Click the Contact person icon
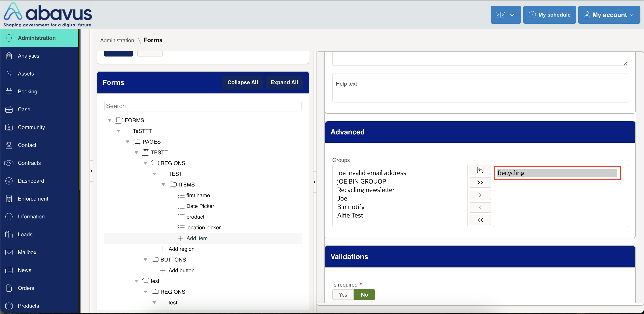 (x=9, y=145)
